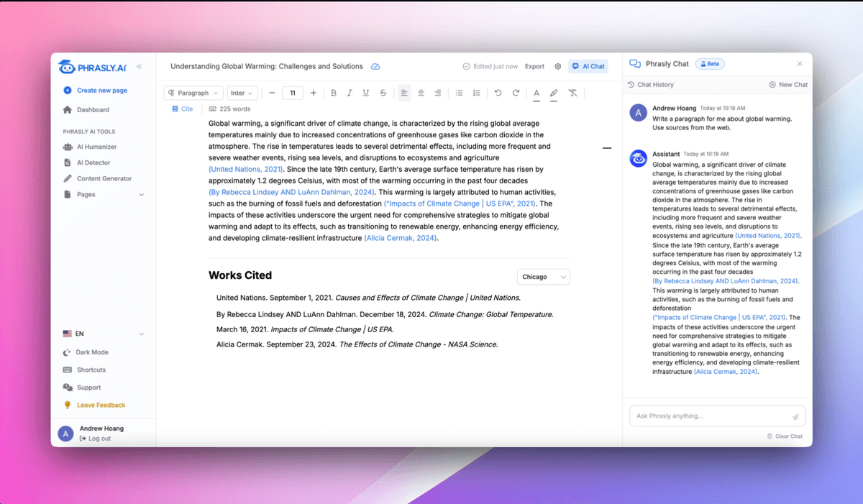Align text left
The width and height of the screenshot is (863, 504).
pos(404,93)
